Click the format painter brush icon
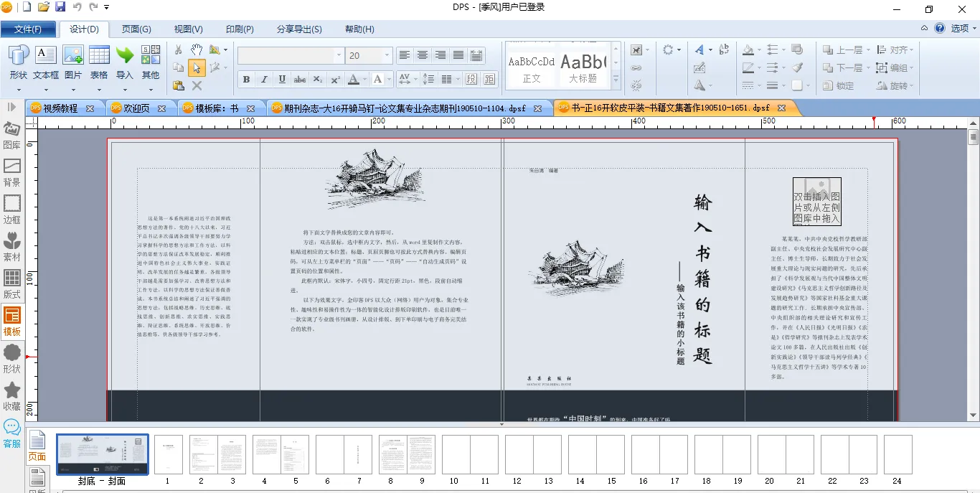 (797, 67)
